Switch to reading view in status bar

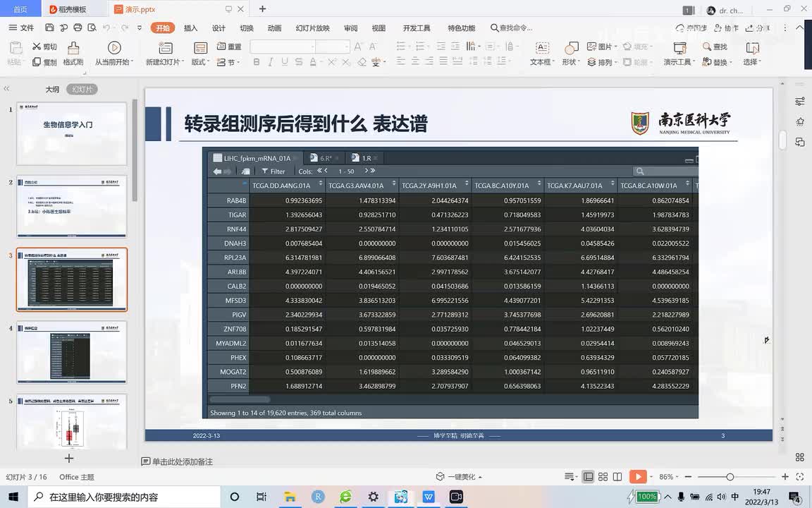pos(617,477)
